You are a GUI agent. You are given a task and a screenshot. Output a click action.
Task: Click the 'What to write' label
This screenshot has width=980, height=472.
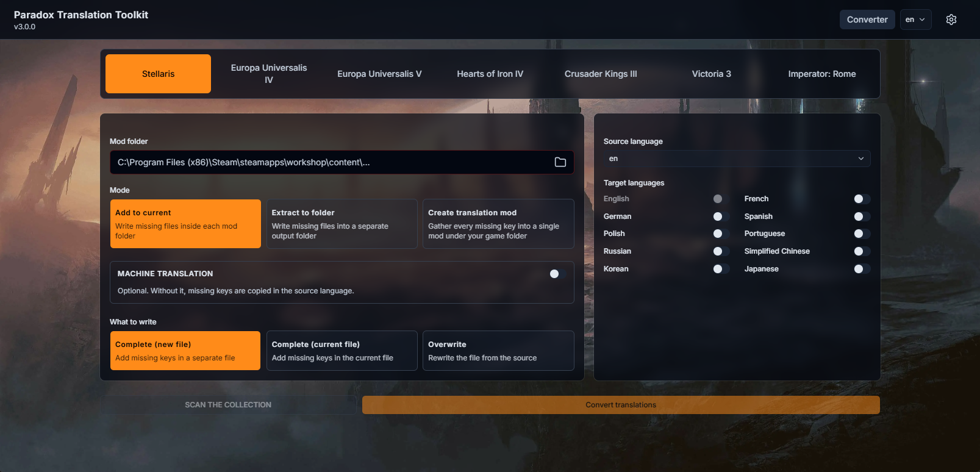coord(133,322)
